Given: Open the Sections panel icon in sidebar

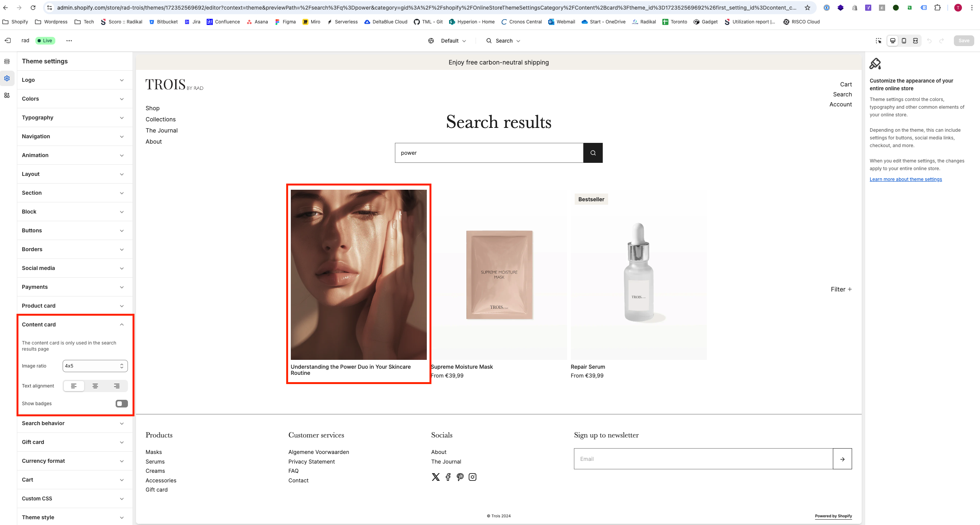Looking at the screenshot, I should point(7,61).
